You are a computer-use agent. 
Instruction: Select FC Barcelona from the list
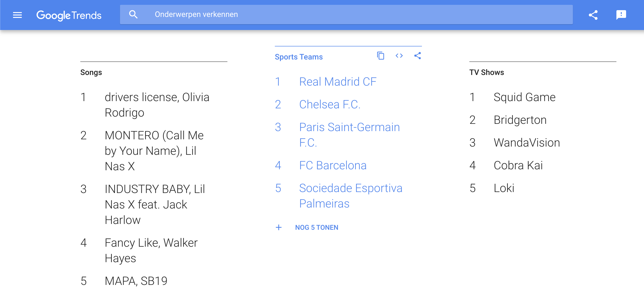coord(333,165)
